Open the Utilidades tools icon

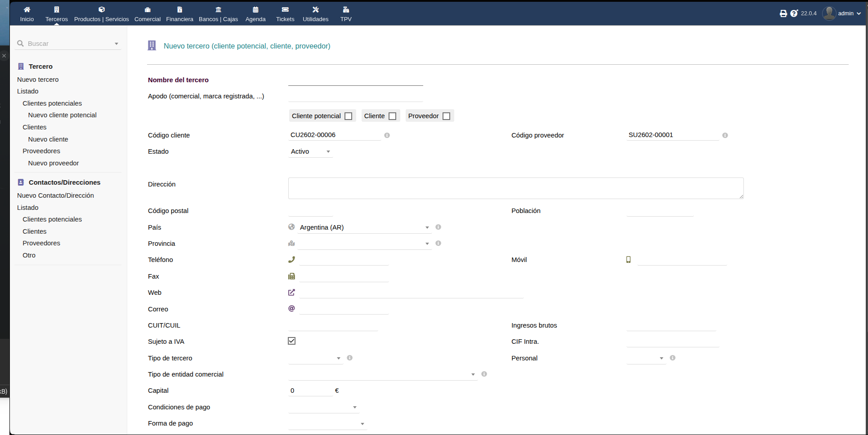click(x=316, y=9)
